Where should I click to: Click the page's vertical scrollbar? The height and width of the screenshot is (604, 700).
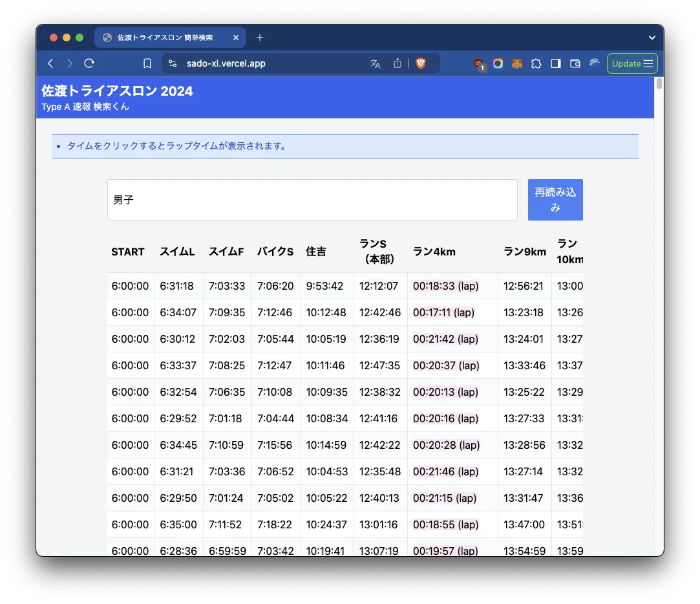click(659, 84)
